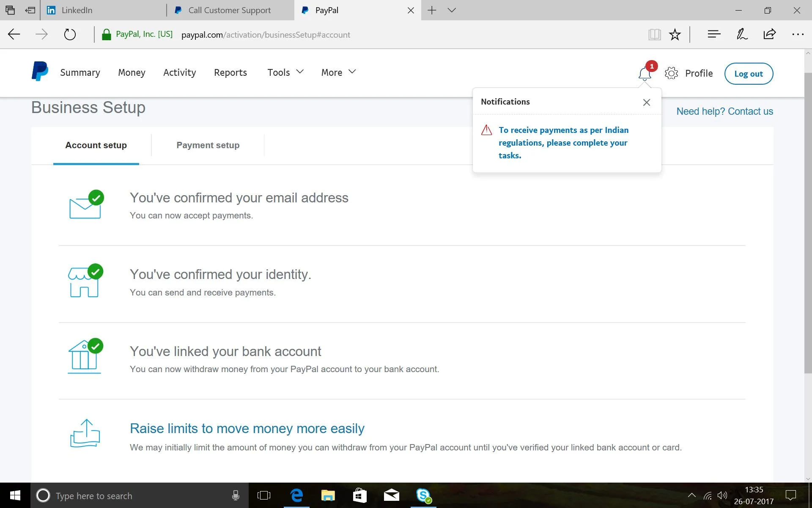Image resolution: width=812 pixels, height=508 pixels.
Task: Open File Explorer from taskbar
Action: [x=328, y=495]
